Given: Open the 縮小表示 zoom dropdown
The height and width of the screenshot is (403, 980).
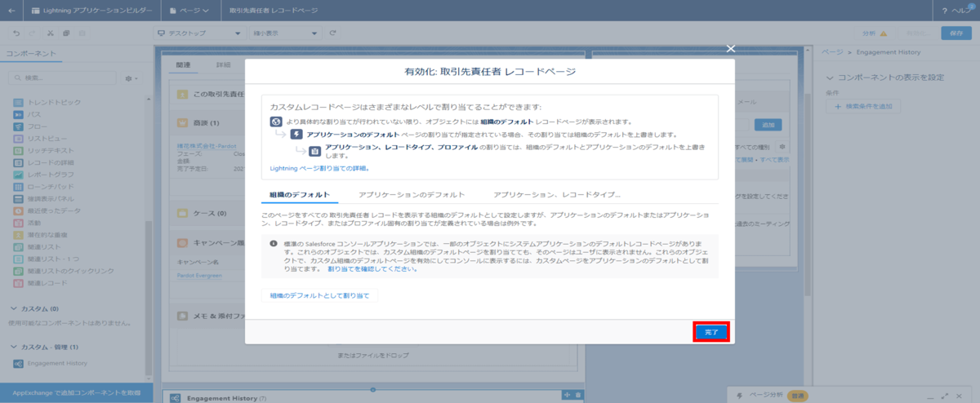Looking at the screenshot, I should tap(284, 33).
